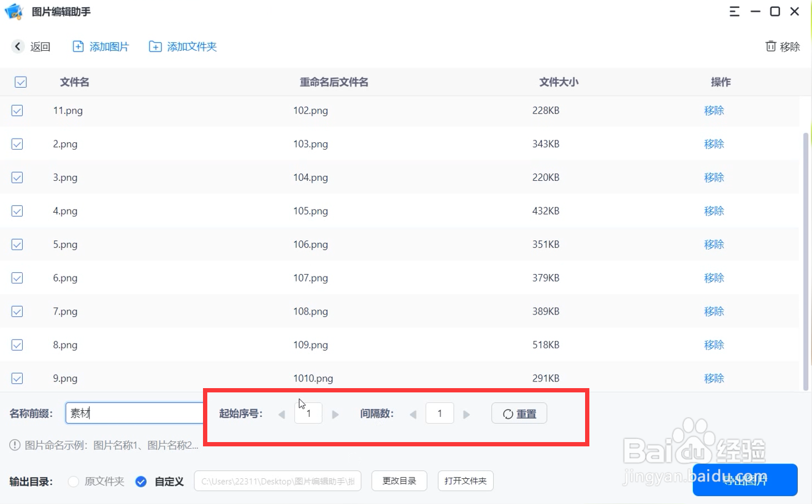Click the renamed file name 103.png
Screen dimensions: 812x504
pos(311,144)
